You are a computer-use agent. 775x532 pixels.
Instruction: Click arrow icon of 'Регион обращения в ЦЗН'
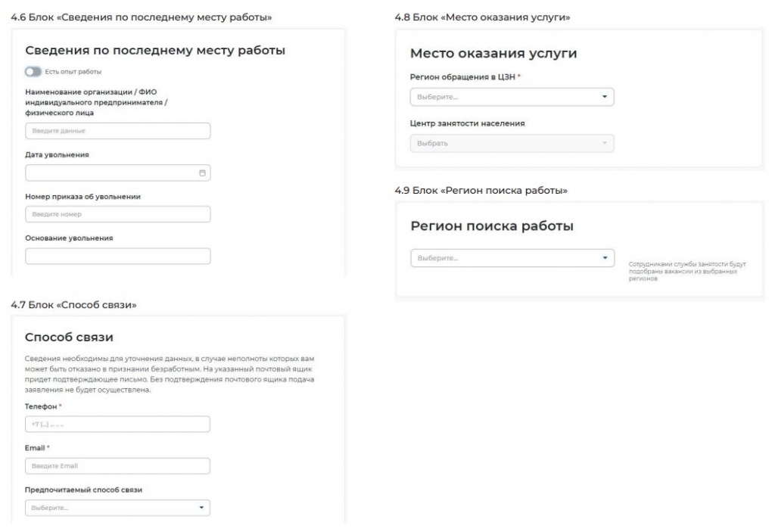coord(605,97)
